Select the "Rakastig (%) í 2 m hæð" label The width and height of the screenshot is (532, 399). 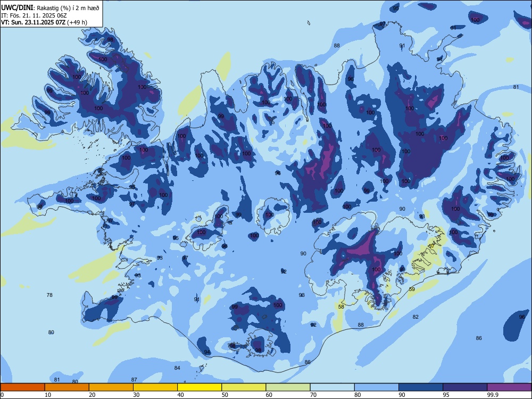pos(68,8)
